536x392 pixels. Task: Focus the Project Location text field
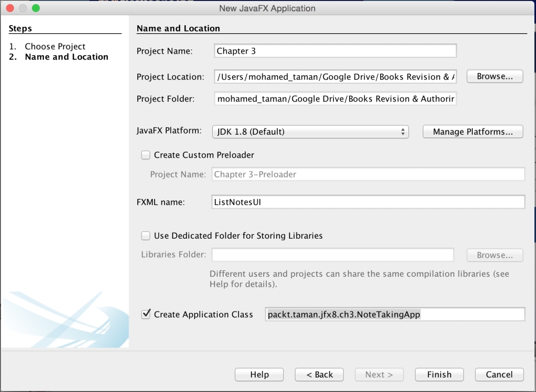(334, 77)
